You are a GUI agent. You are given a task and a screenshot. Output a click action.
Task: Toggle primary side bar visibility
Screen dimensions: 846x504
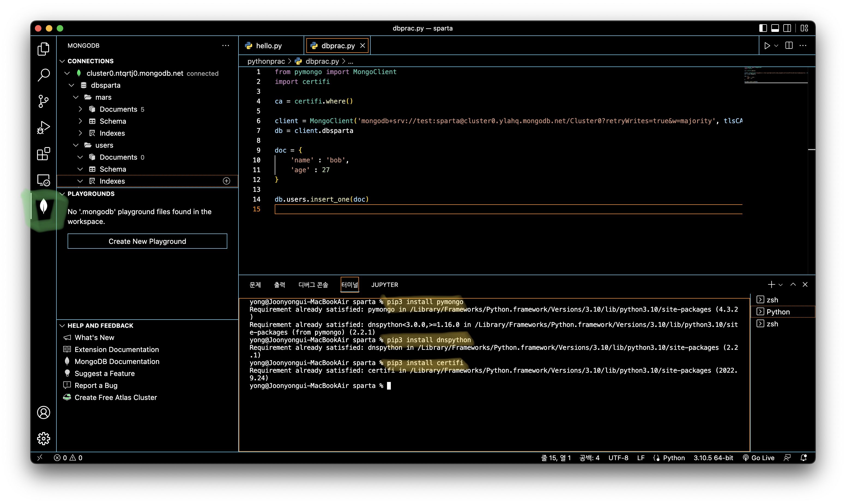pyautogui.click(x=763, y=28)
